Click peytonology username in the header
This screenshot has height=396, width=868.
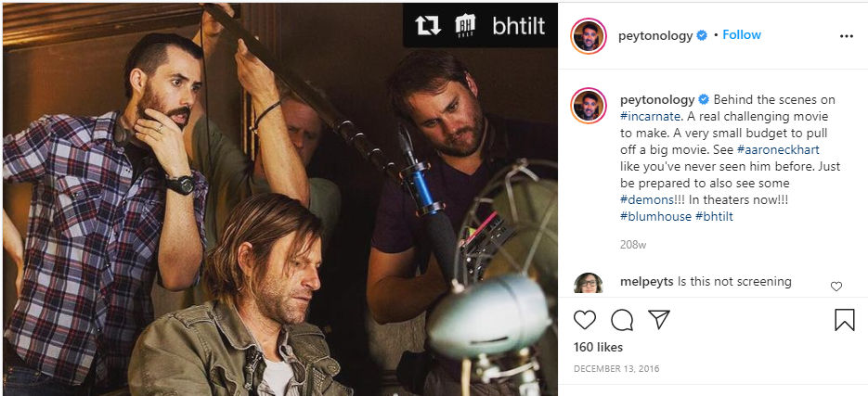click(654, 36)
